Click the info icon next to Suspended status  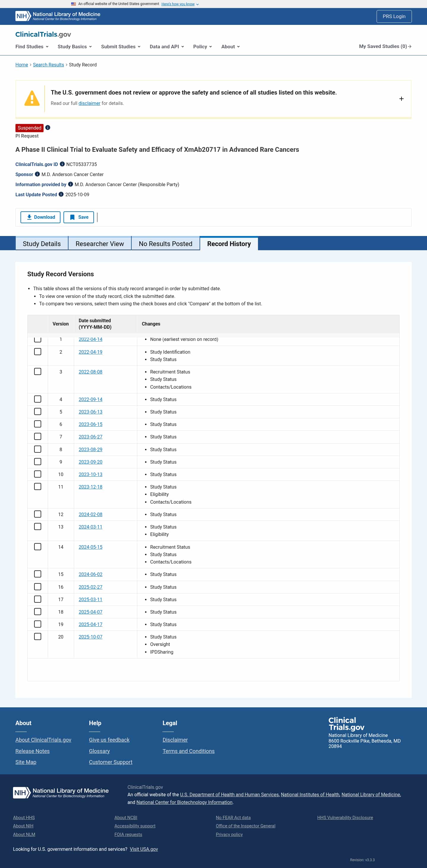48,128
